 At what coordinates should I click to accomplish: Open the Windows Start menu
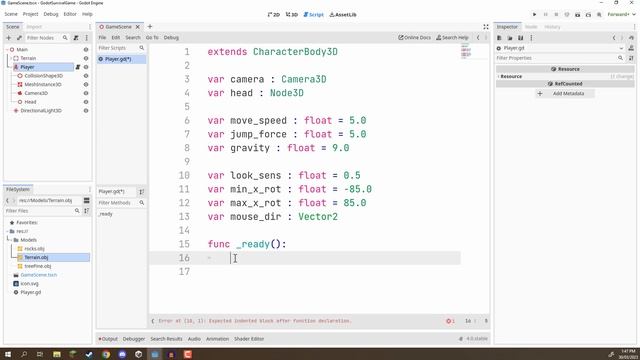point(8,354)
